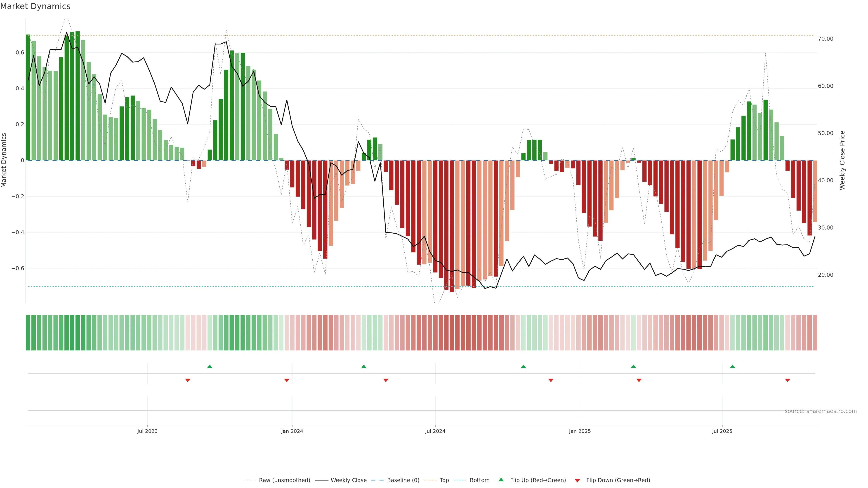Toggle the Baseline (0) legend entry
The width and height of the screenshot is (868, 488).
[403, 480]
